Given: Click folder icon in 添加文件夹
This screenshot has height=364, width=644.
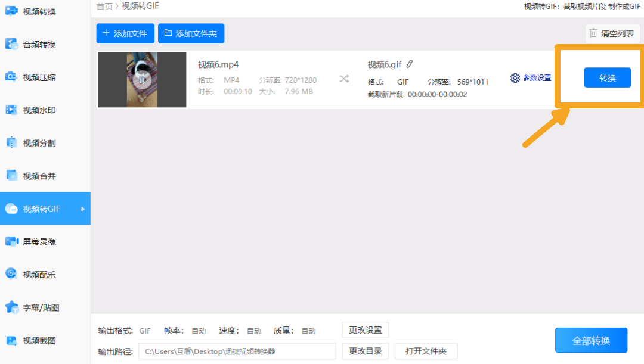Looking at the screenshot, I should pyautogui.click(x=168, y=33).
